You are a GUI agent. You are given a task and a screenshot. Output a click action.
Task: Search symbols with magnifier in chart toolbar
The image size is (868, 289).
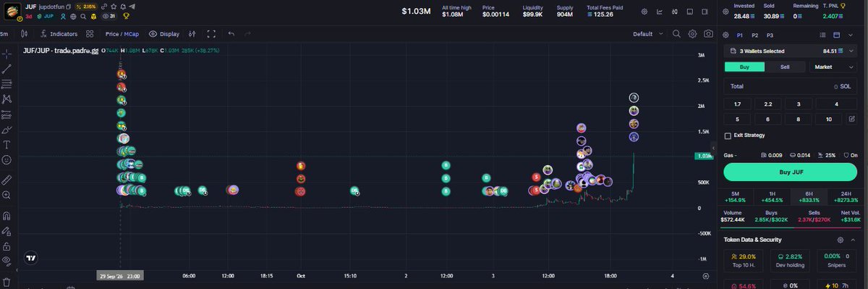[677, 33]
